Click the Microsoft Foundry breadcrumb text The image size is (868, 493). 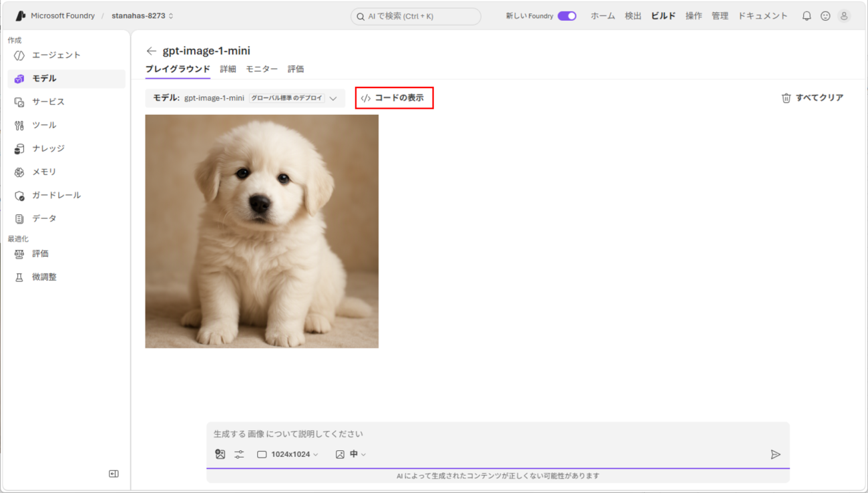63,16
